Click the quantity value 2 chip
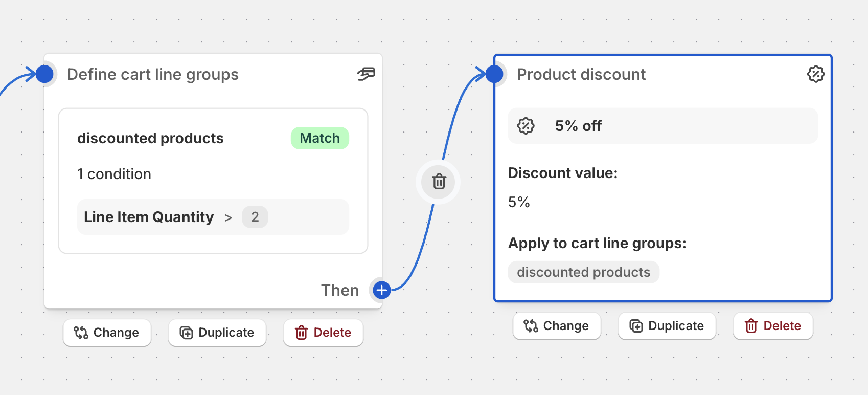Screen dimensions: 868x395 [x=255, y=217]
